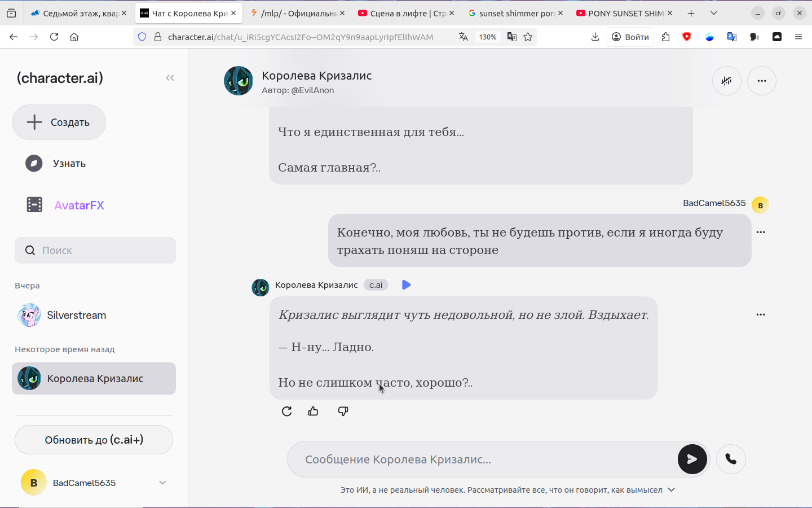Click the character.ai URL address bar
The image size is (812, 508).
301,37
